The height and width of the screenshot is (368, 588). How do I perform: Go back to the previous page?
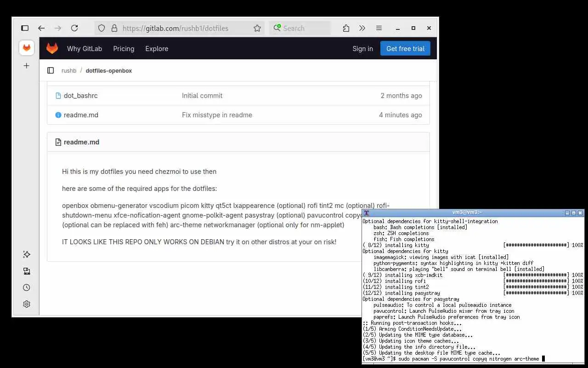click(41, 28)
